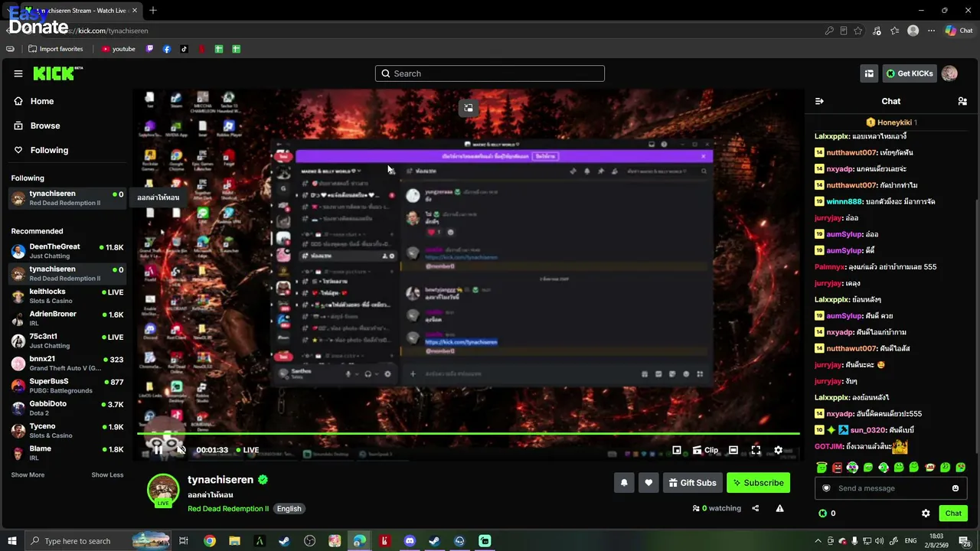Focus the Kick search box
Screen dimensions: 980x551
pyautogui.click(x=490, y=73)
